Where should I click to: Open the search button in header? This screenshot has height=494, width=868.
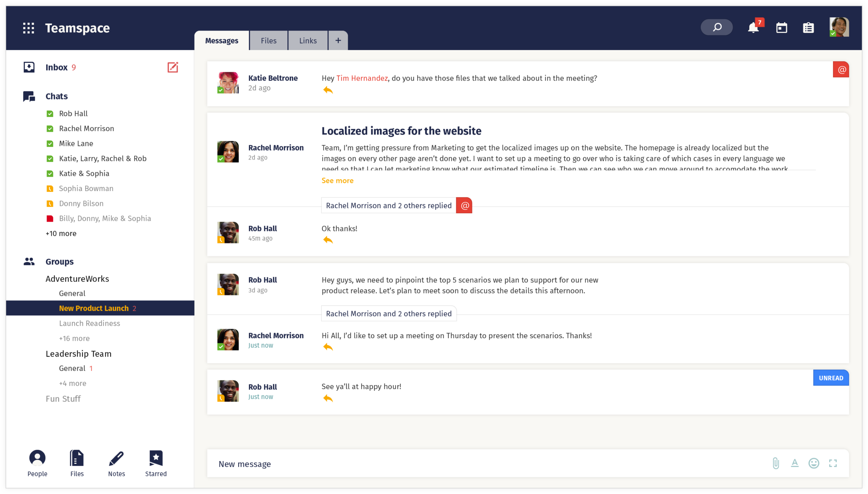pos(717,27)
